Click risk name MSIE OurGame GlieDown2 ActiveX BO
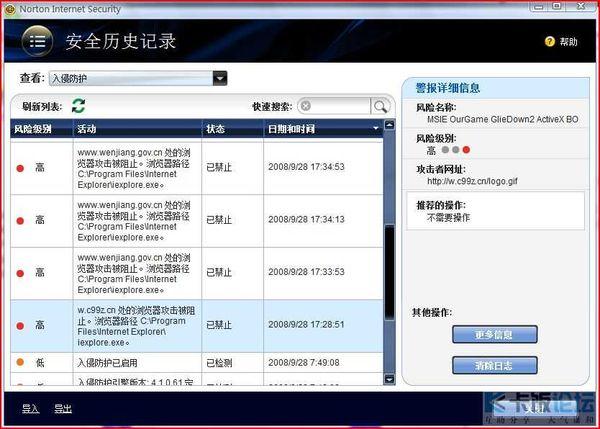Screen dimensions: 600x429 tap(502, 119)
